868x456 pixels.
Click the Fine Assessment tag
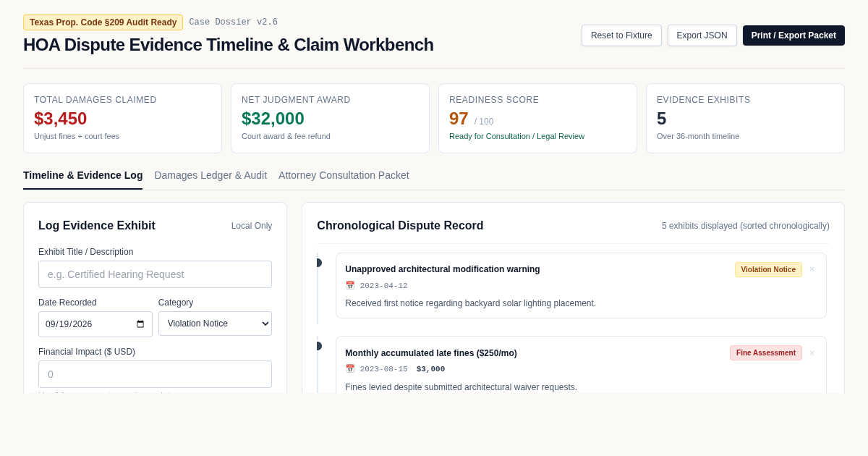(766, 353)
